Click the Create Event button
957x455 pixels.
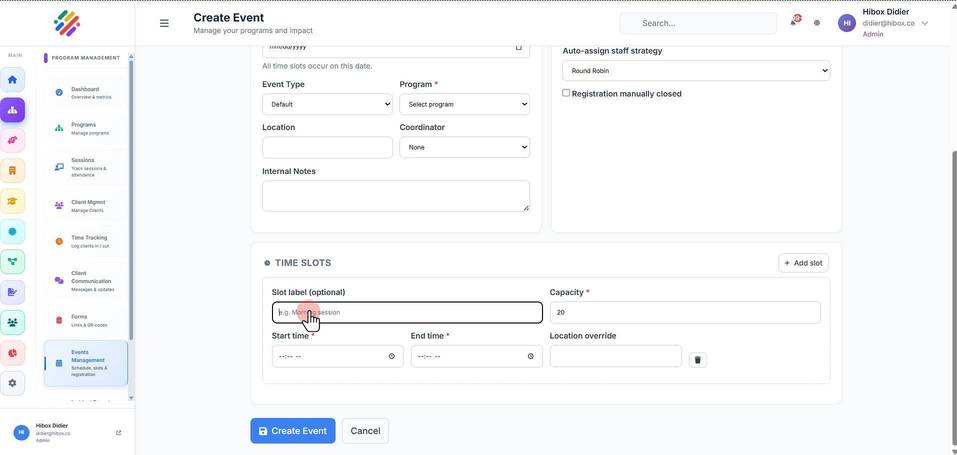click(293, 431)
